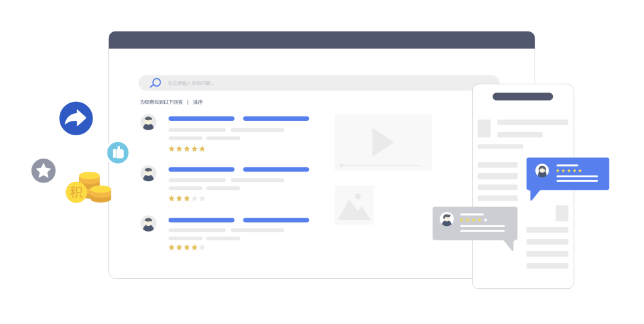This screenshot has width=644, height=324.
Task: Click the avatar in the gray comment bubble
Action: pos(447,219)
